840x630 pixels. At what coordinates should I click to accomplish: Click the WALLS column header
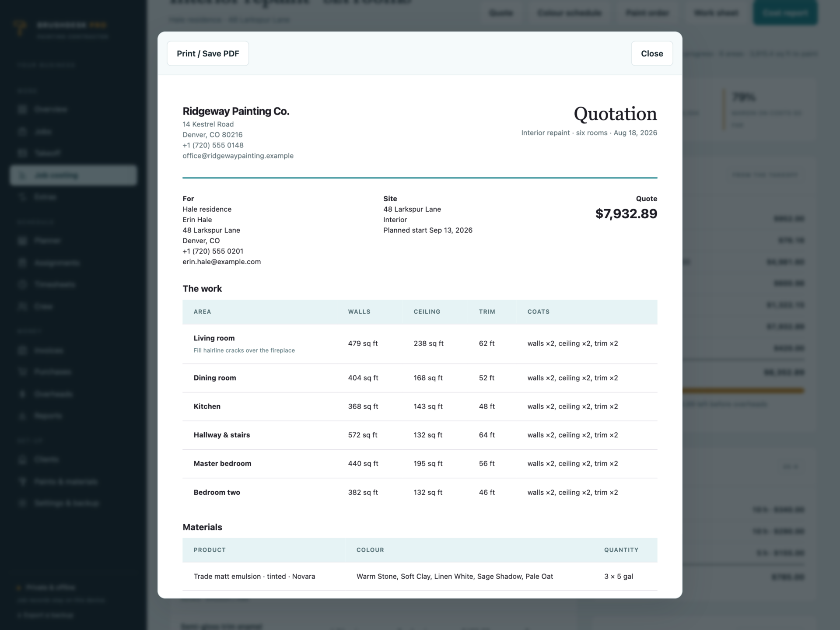359,311
